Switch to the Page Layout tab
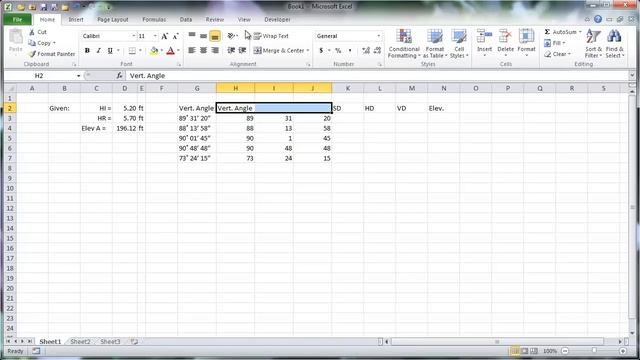640x360 pixels. click(x=113, y=20)
